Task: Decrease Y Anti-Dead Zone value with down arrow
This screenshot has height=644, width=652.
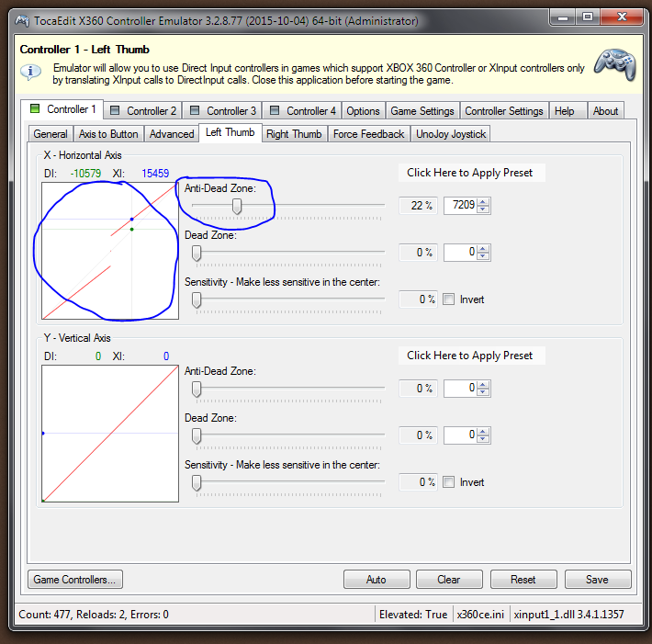Action: click(483, 392)
